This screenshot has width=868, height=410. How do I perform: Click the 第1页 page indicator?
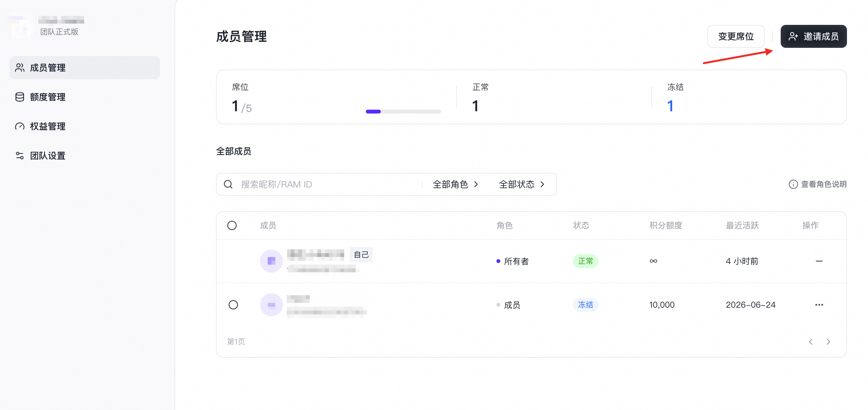click(236, 342)
